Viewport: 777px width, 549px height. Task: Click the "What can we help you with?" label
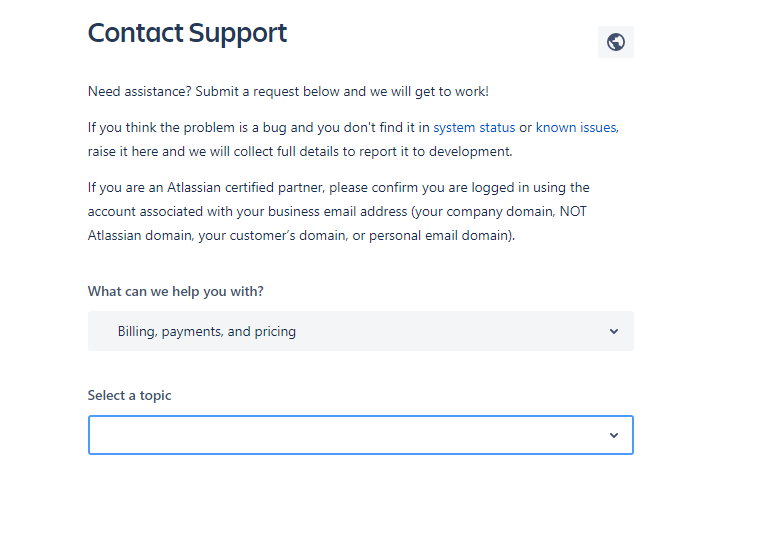tap(176, 291)
